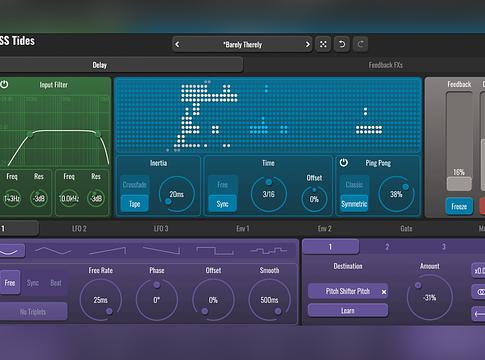Select the Beat LFO rate mode
The width and height of the screenshot is (485, 360).
tap(56, 283)
